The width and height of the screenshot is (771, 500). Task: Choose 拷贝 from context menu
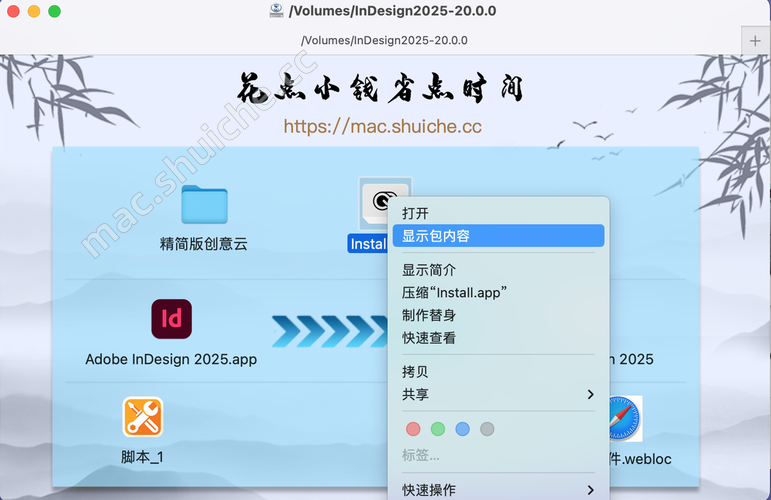(x=415, y=372)
